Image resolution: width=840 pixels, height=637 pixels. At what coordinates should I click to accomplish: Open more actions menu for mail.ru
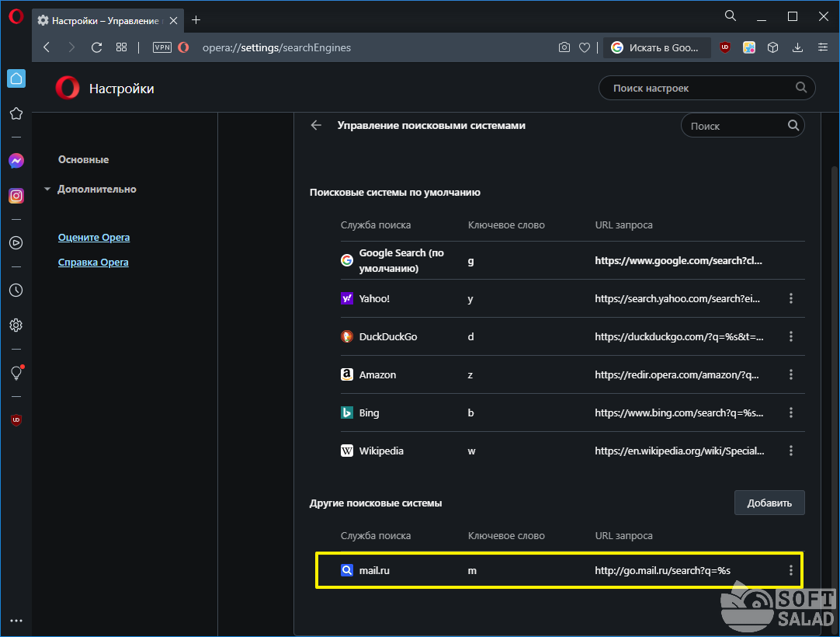tap(791, 571)
